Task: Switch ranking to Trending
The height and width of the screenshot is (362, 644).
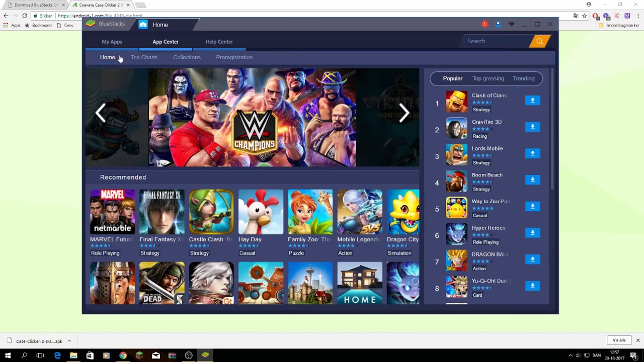Action: tap(524, 78)
